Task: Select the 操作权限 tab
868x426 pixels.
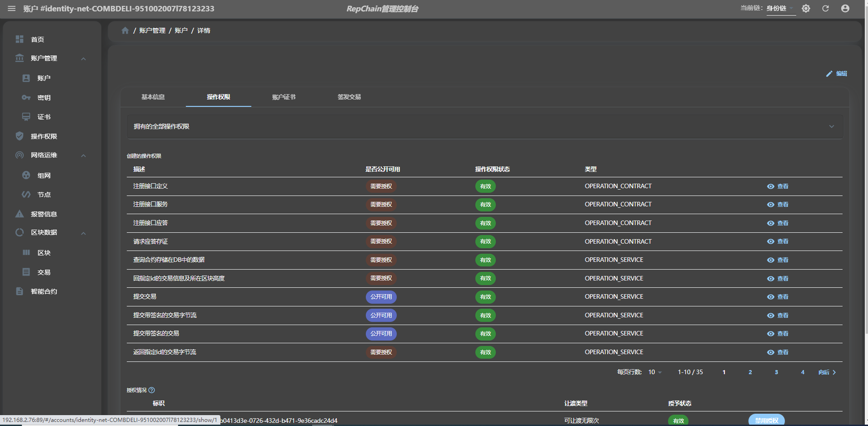Action: 219,97
